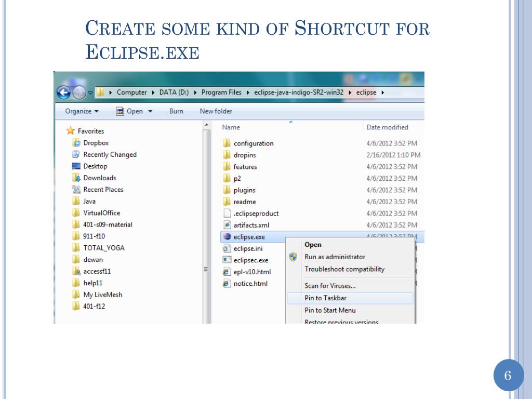This screenshot has width=532, height=399.
Task: Select the readme folder icon
Action: (x=227, y=202)
